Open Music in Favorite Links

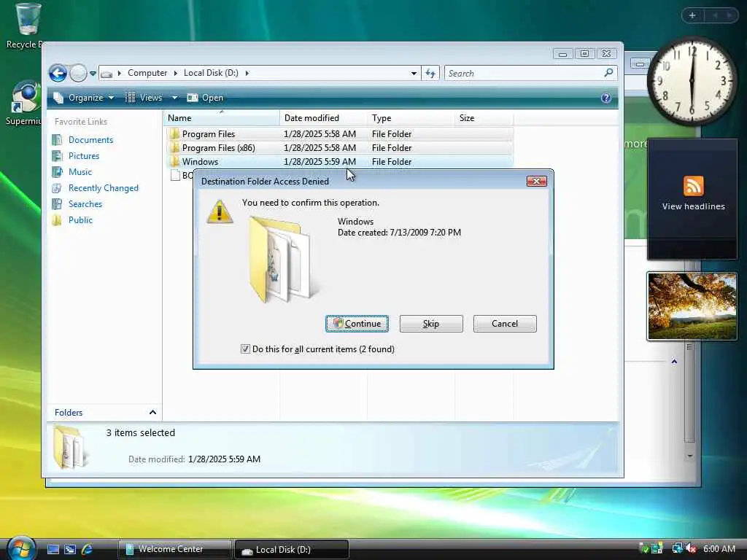point(80,172)
